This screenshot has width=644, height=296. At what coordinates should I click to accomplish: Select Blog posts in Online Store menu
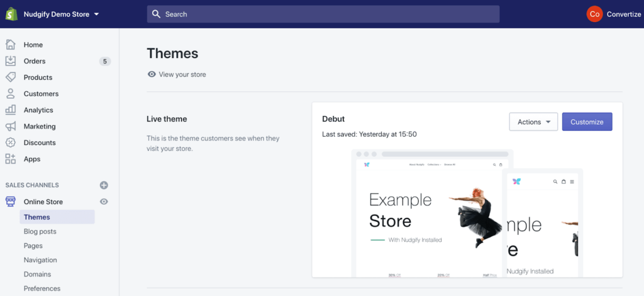pos(40,231)
